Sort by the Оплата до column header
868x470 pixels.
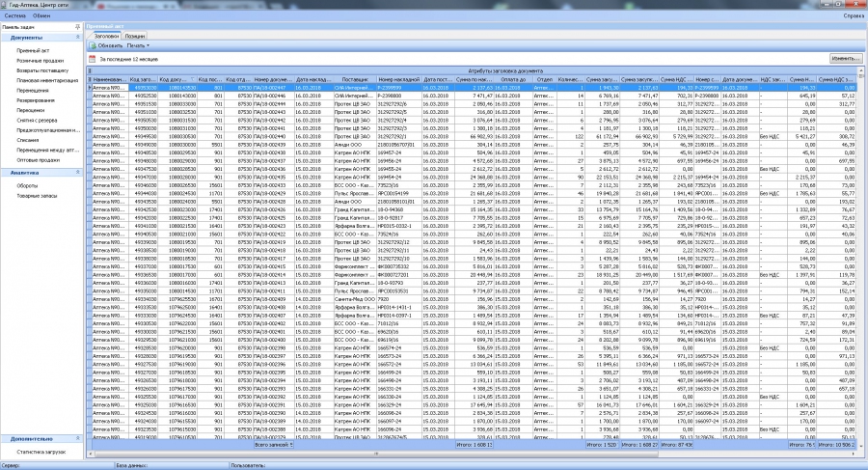(513, 79)
